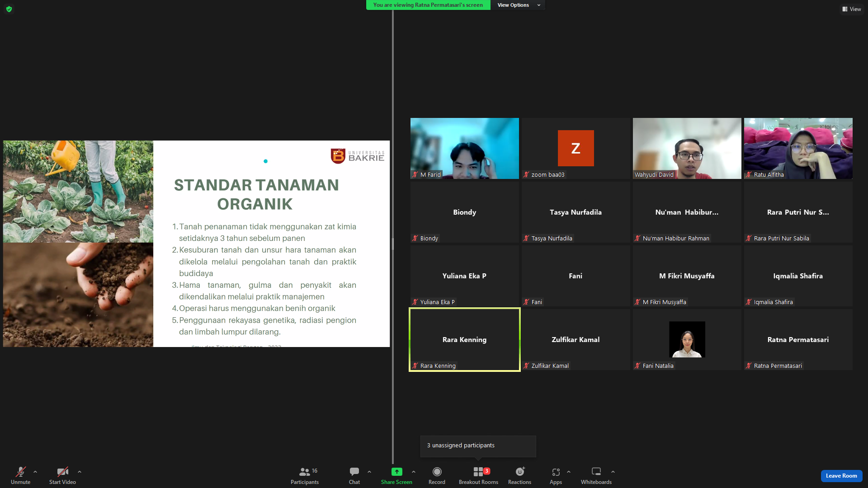Click slide point 4 about benih organik
This screenshot has height=488, width=868.
tap(254, 308)
